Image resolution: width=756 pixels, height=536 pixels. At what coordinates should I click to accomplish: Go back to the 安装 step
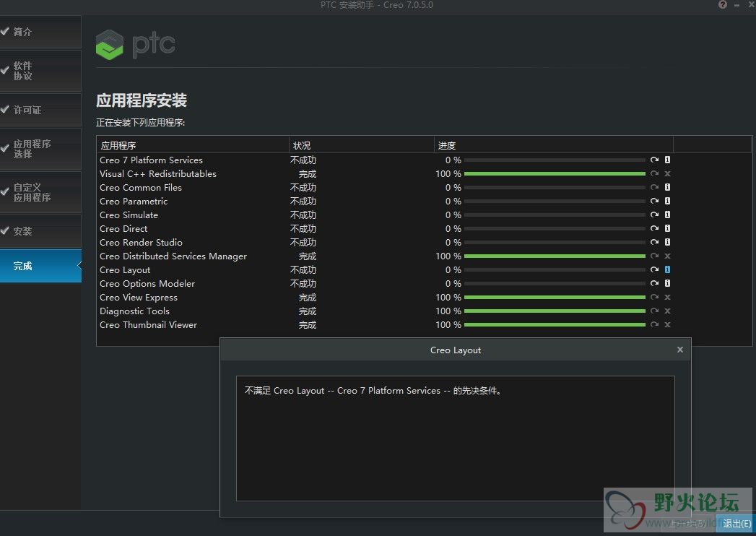tap(40, 232)
